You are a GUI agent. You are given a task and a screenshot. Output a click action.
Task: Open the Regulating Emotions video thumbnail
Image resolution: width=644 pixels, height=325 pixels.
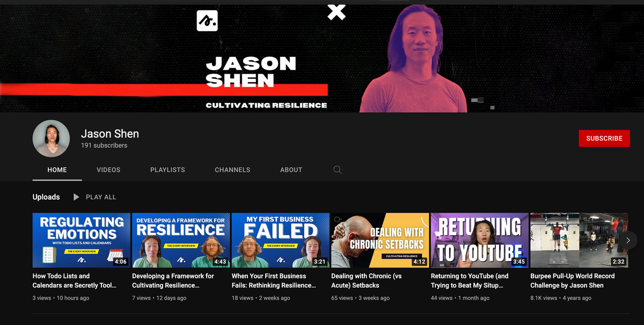pos(80,240)
